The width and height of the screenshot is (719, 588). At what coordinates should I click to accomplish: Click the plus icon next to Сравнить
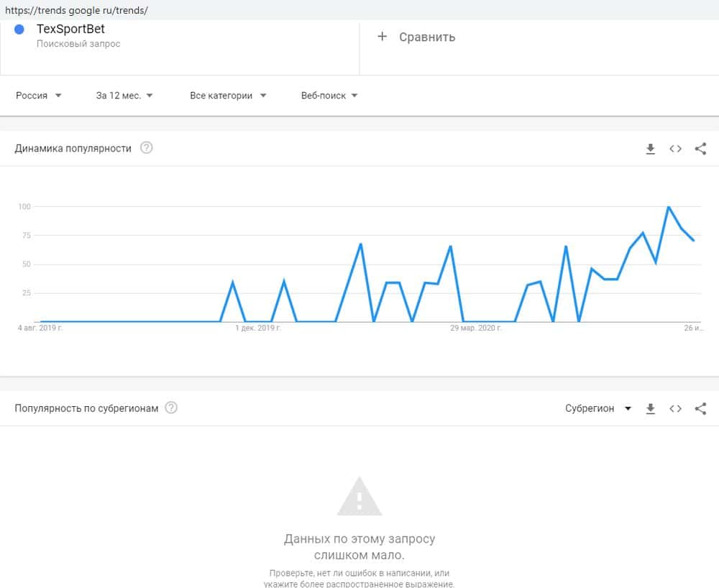coord(382,37)
